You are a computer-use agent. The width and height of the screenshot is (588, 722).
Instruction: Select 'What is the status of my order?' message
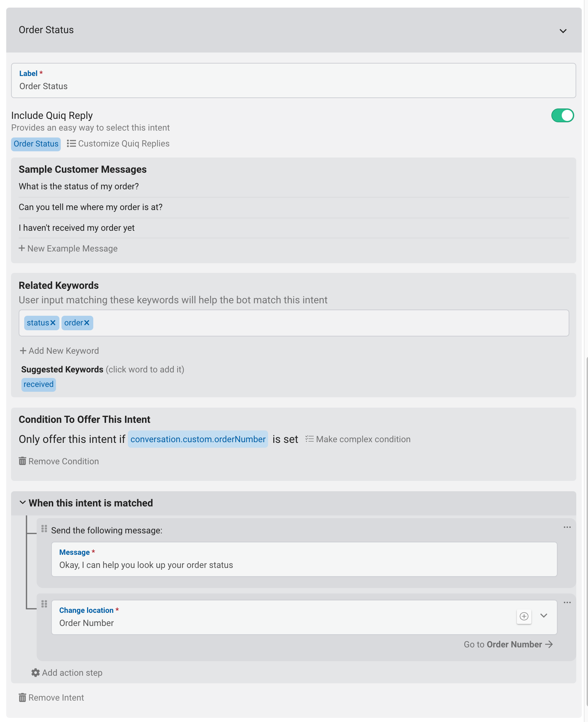(x=79, y=187)
